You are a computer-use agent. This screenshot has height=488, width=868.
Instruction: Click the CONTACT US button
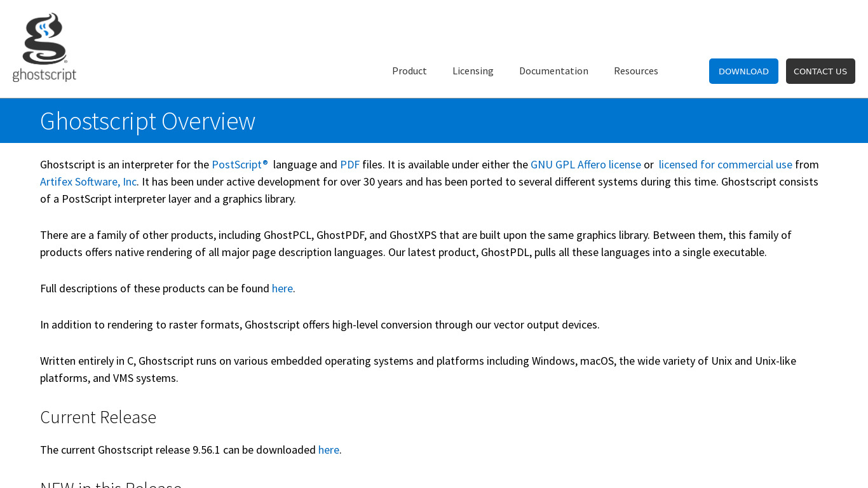point(820,71)
